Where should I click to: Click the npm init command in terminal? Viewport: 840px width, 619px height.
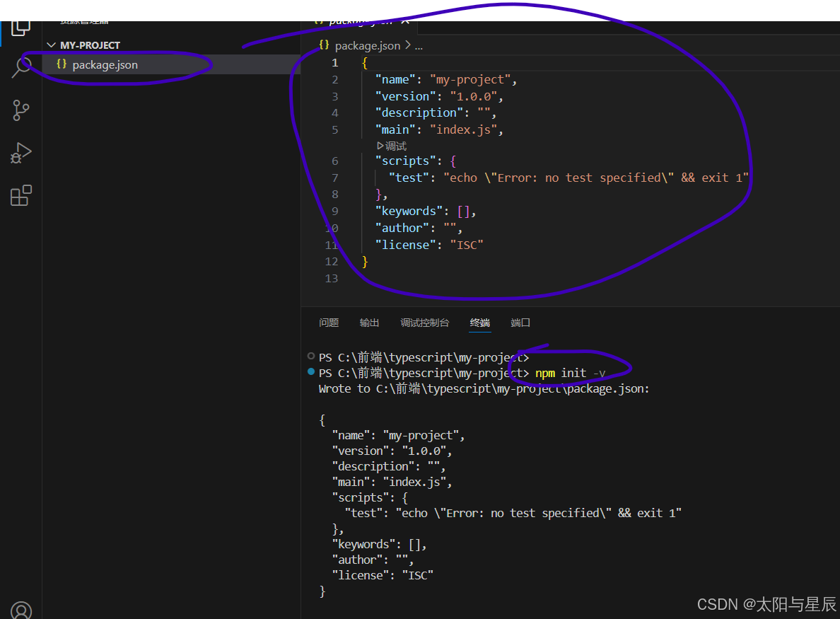(570, 373)
